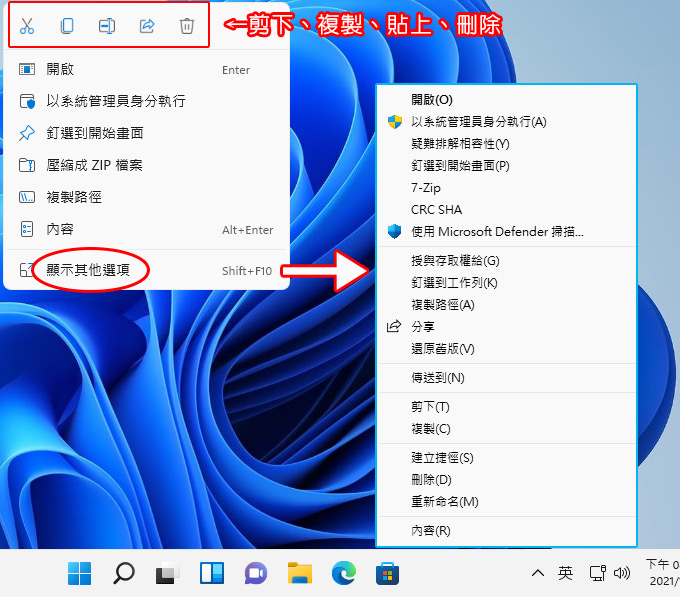Open the Windows Start button
This screenshot has height=597, width=680.
point(80,574)
